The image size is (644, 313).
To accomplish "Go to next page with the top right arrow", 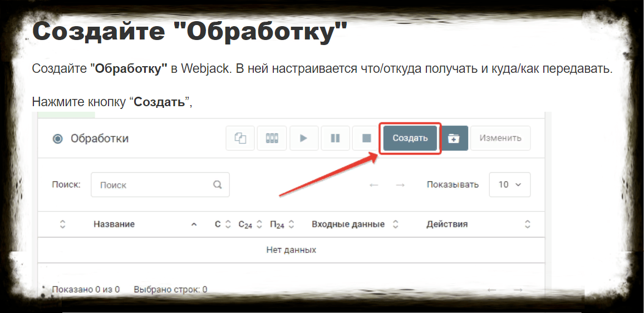I will click(x=400, y=185).
